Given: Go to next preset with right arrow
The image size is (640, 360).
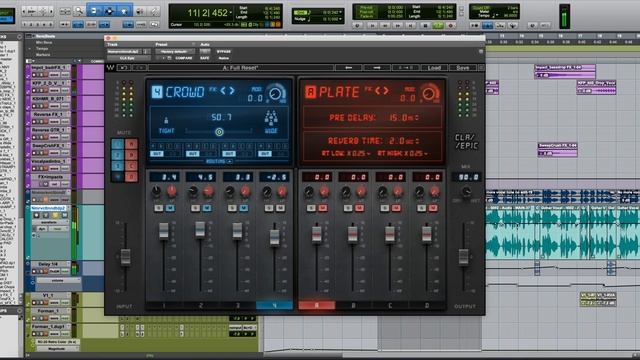Looking at the screenshot, I should pyautogui.click(x=377, y=68).
